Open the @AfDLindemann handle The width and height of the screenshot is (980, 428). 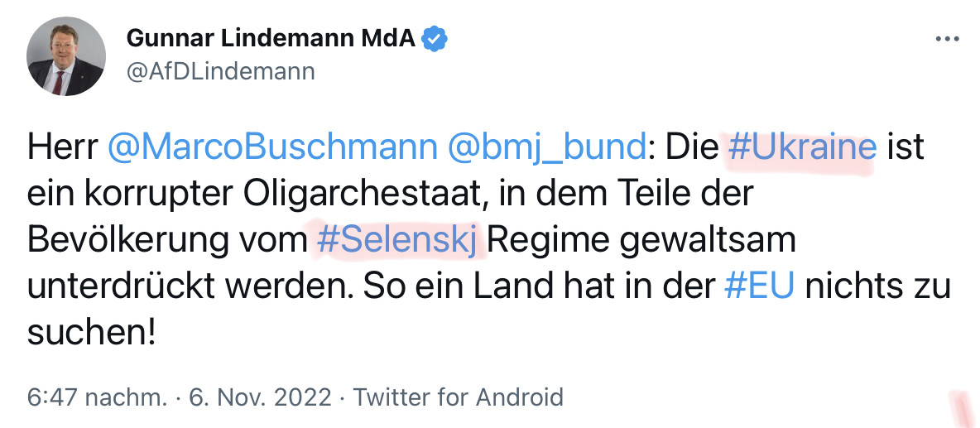(220, 71)
